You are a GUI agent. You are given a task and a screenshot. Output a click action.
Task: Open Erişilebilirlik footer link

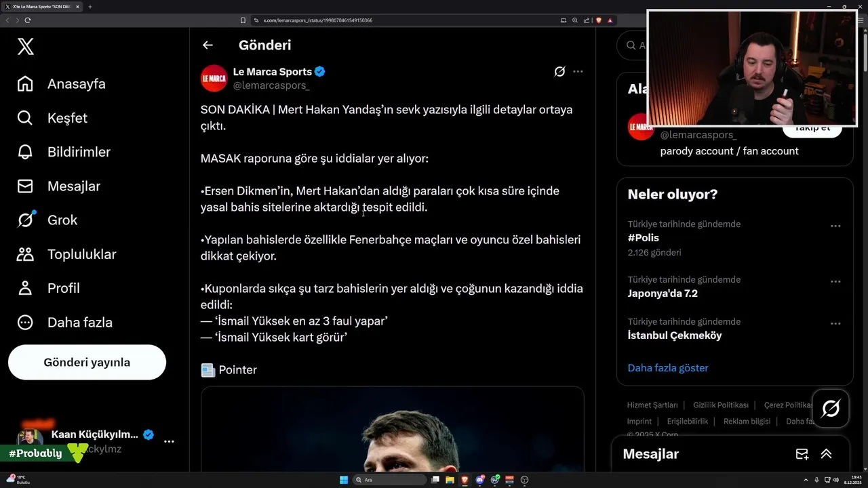pos(688,421)
